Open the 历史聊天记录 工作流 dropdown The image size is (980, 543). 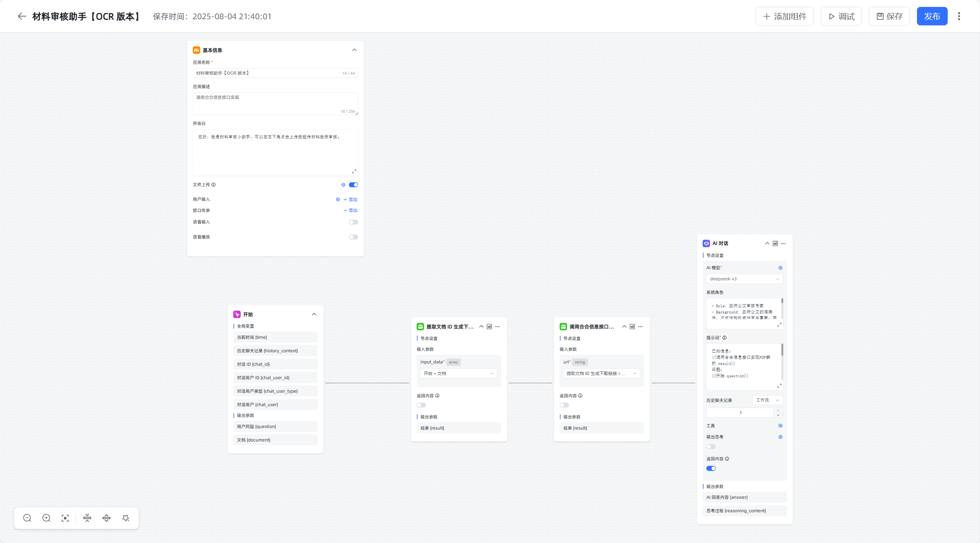tap(768, 400)
